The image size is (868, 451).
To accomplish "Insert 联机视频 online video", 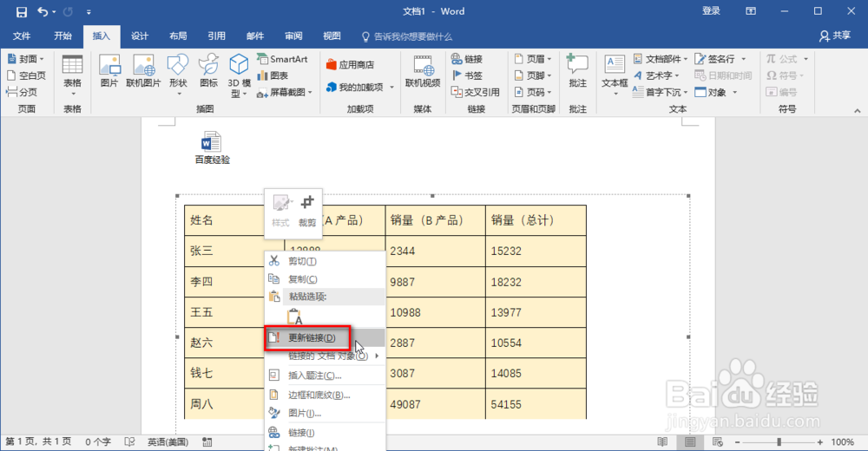I will 423,72.
